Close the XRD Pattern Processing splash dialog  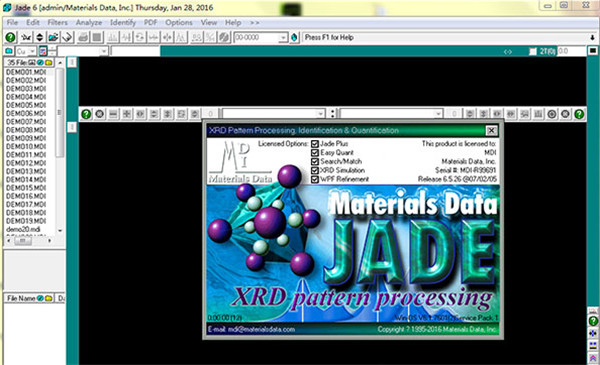(x=491, y=130)
